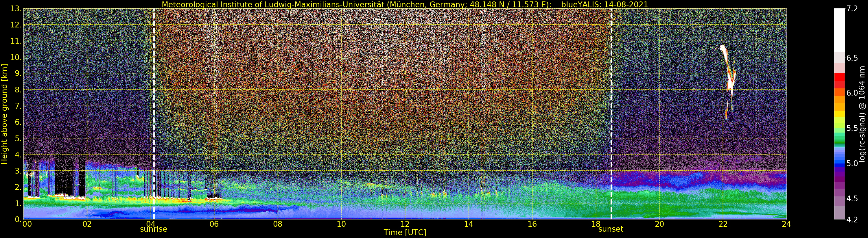
Task: Click the time axis tick label 20
Action: click(659, 224)
